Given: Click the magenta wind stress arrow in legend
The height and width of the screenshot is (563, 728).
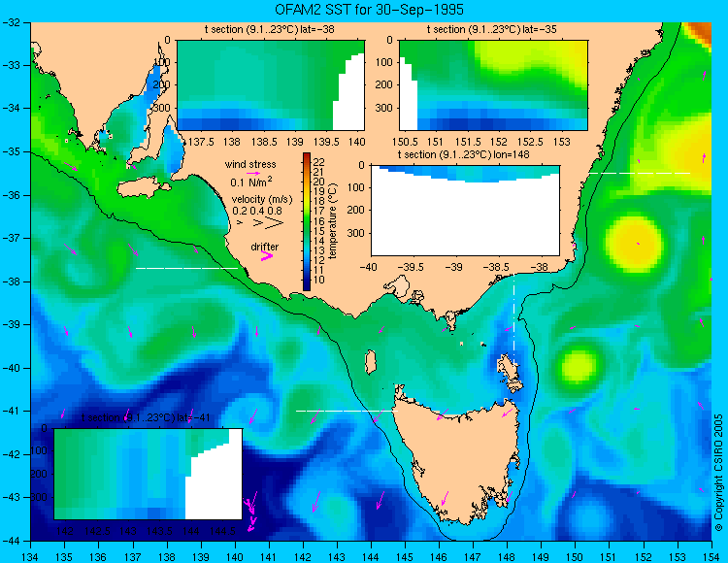Looking at the screenshot, I should pos(253,173).
